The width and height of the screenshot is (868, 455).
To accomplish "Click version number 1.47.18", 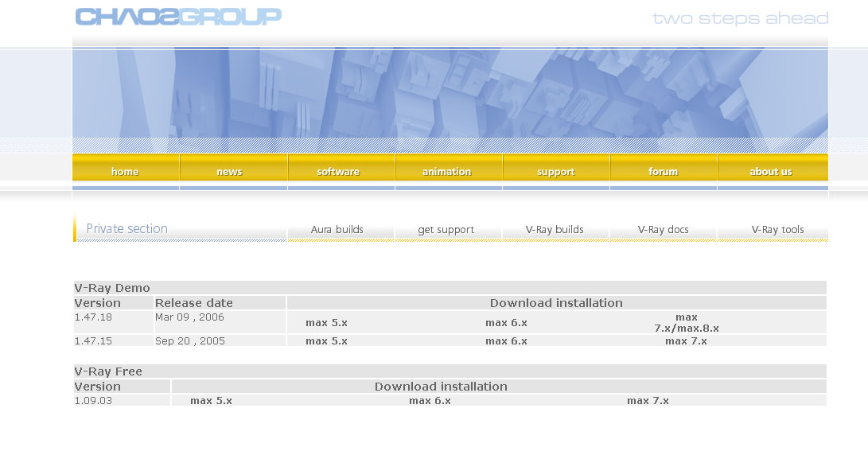I will click(x=93, y=317).
